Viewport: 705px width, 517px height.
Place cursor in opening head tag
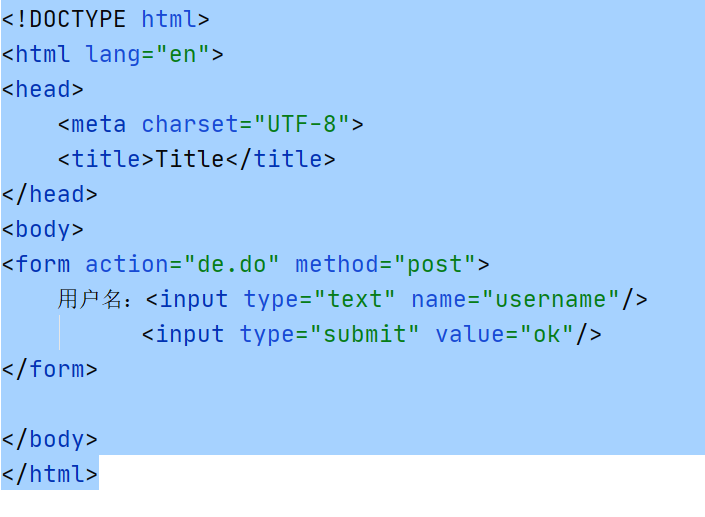43,89
